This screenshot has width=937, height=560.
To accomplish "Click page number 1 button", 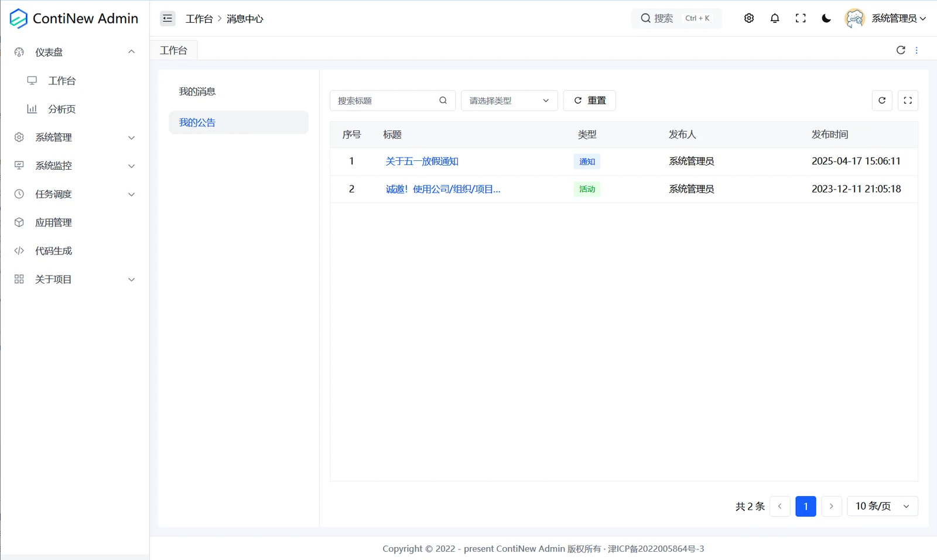I will point(805,506).
